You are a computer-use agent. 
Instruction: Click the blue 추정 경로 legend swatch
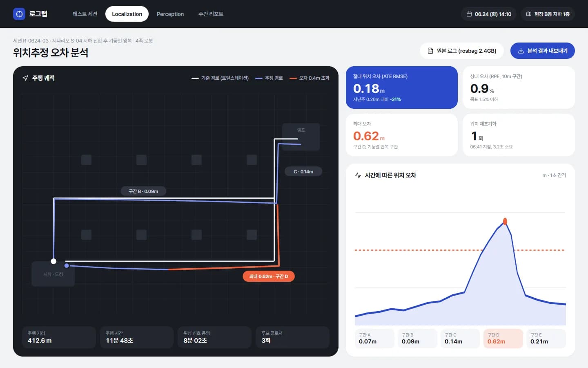tap(259, 78)
